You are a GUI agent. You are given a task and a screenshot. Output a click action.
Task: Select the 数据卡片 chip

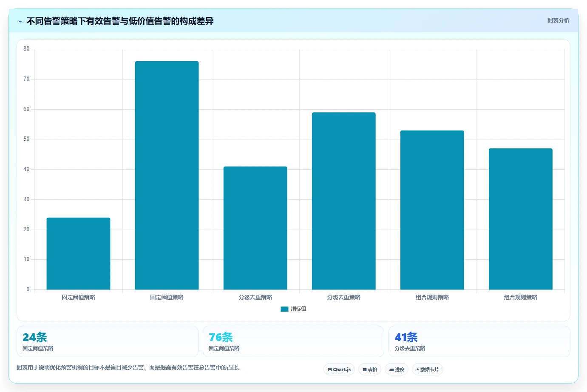(x=428, y=369)
